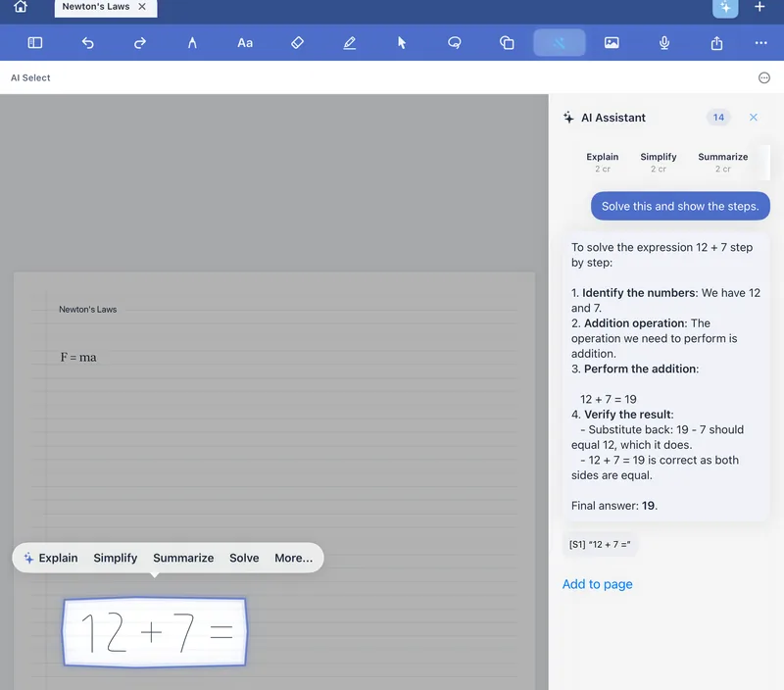Choose Explain 2 cr in assistant panel
Image resolution: width=784 pixels, height=690 pixels.
pyautogui.click(x=602, y=162)
